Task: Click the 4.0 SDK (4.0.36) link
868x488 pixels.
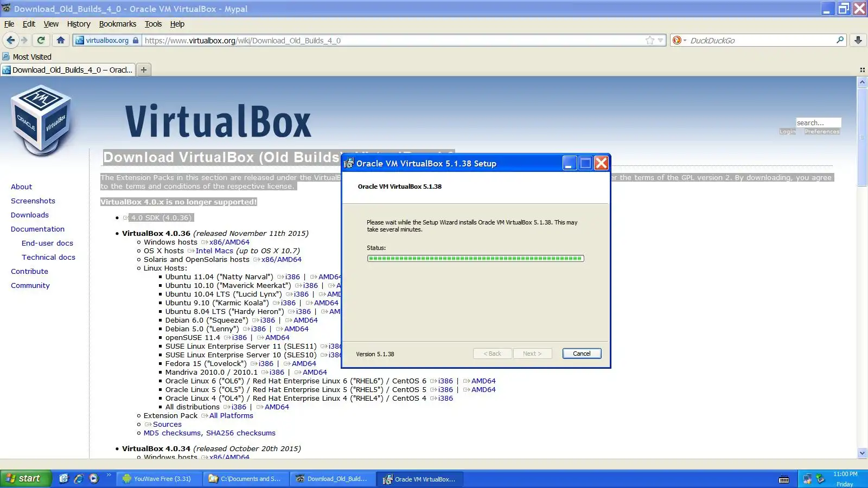Action: click(161, 217)
